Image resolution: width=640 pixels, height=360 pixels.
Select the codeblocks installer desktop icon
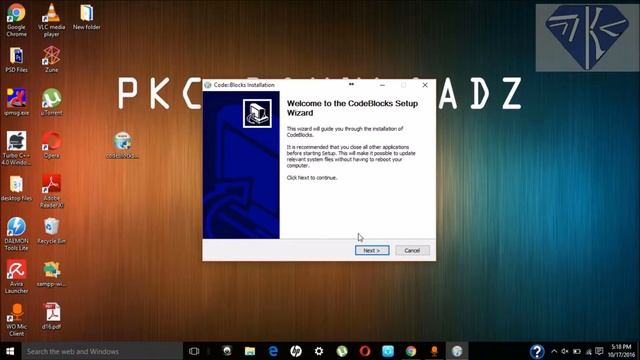122,145
